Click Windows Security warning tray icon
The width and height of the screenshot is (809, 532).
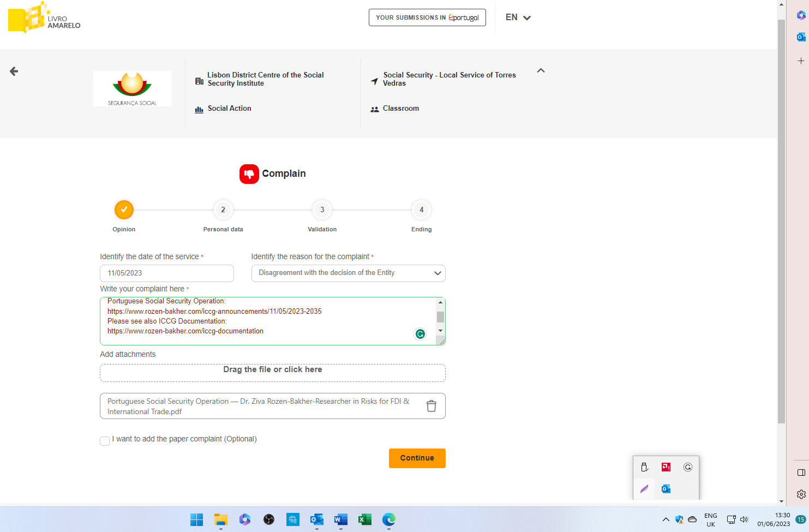tap(679, 519)
